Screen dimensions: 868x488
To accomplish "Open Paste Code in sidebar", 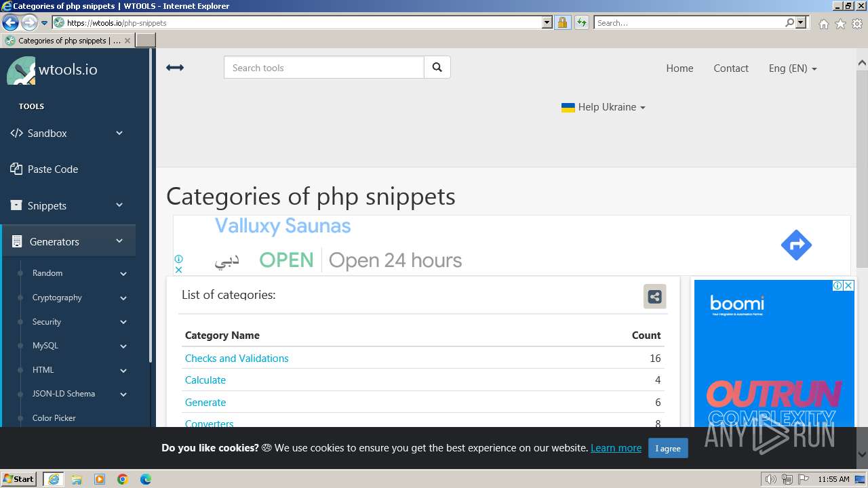I will pos(53,169).
